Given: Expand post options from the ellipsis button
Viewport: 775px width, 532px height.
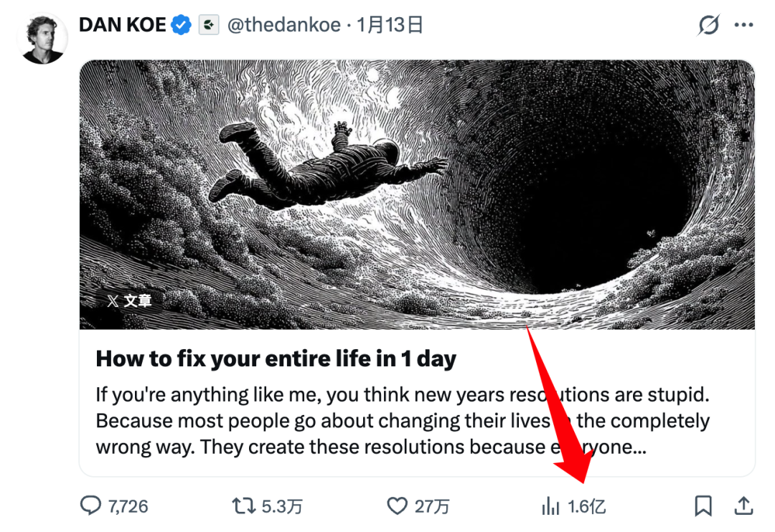Looking at the screenshot, I should pos(745,24).
